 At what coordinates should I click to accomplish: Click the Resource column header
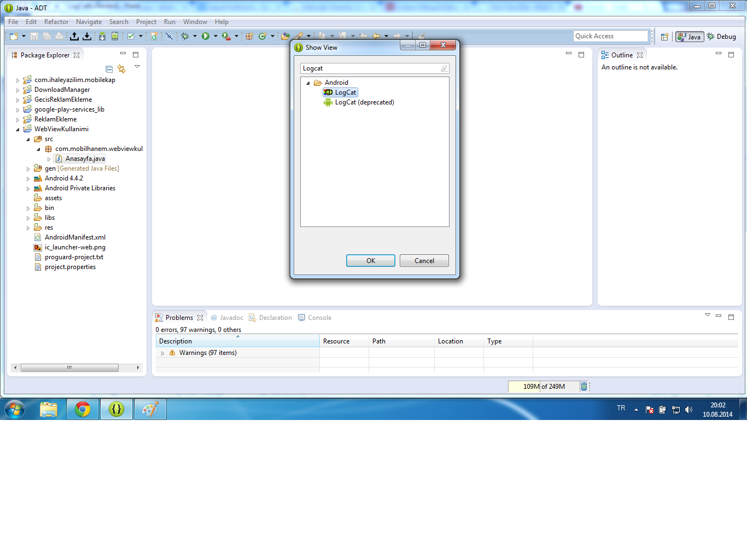[x=344, y=341]
